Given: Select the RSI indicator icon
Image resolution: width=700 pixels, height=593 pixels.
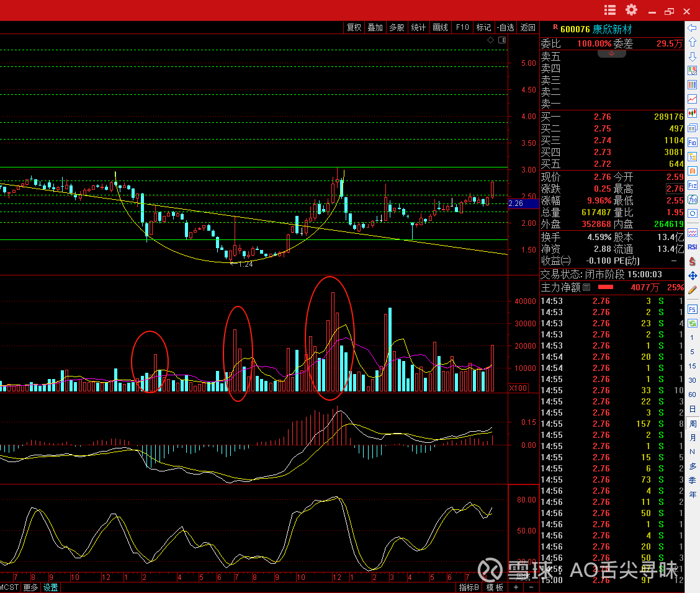Looking at the screenshot, I should [692, 247].
